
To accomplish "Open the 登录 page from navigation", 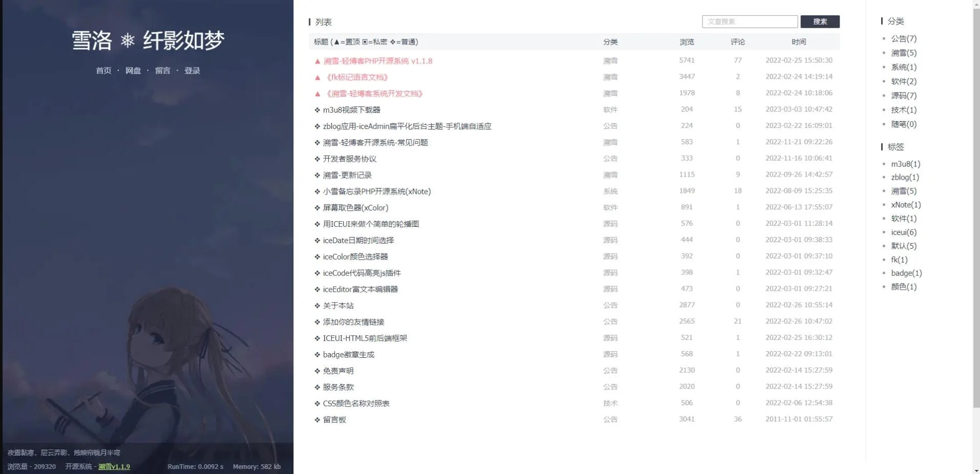I will 192,70.
